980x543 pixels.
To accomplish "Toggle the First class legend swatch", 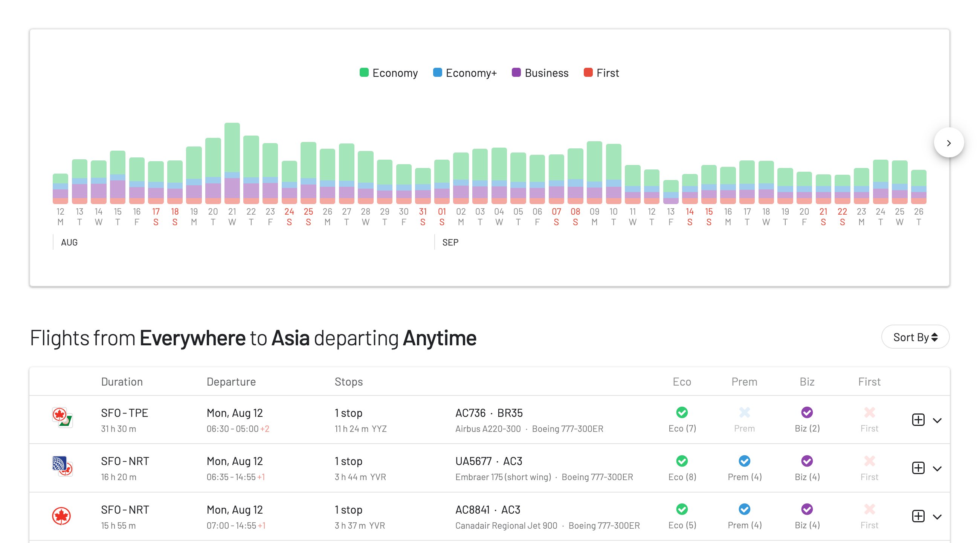I will (x=588, y=73).
